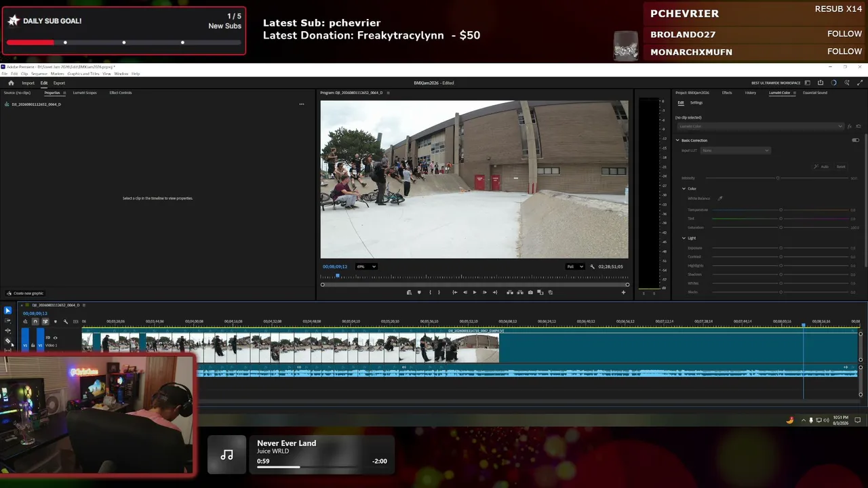Viewport: 868px width, 488px height.
Task: Pick white balance with the eyedropper
Action: click(x=720, y=199)
